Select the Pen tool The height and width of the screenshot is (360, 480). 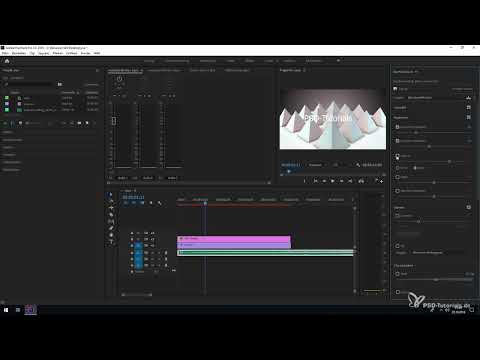111,228
